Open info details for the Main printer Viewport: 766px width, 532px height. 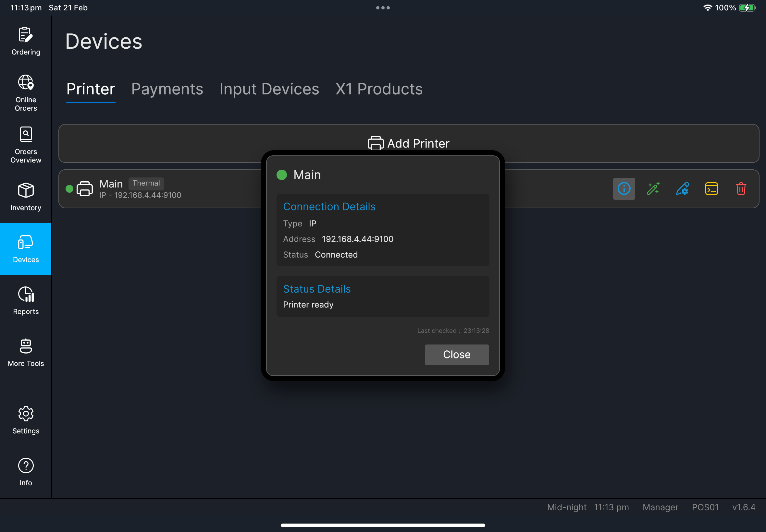(x=624, y=189)
